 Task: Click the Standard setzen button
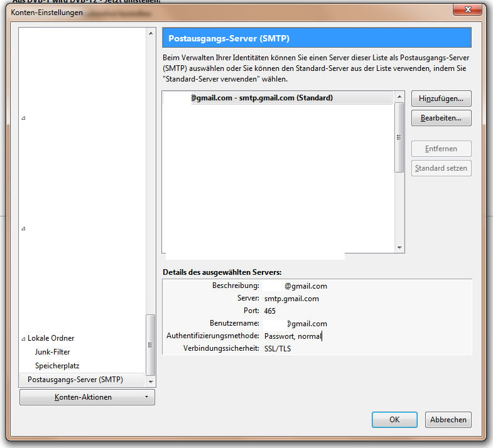point(441,168)
